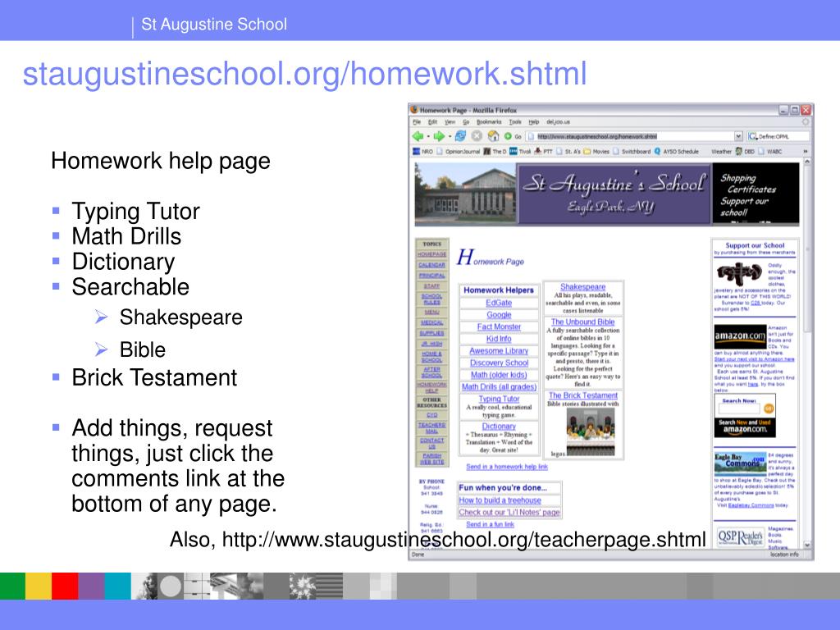Open the OpinionJournal bookmark

[x=459, y=152]
